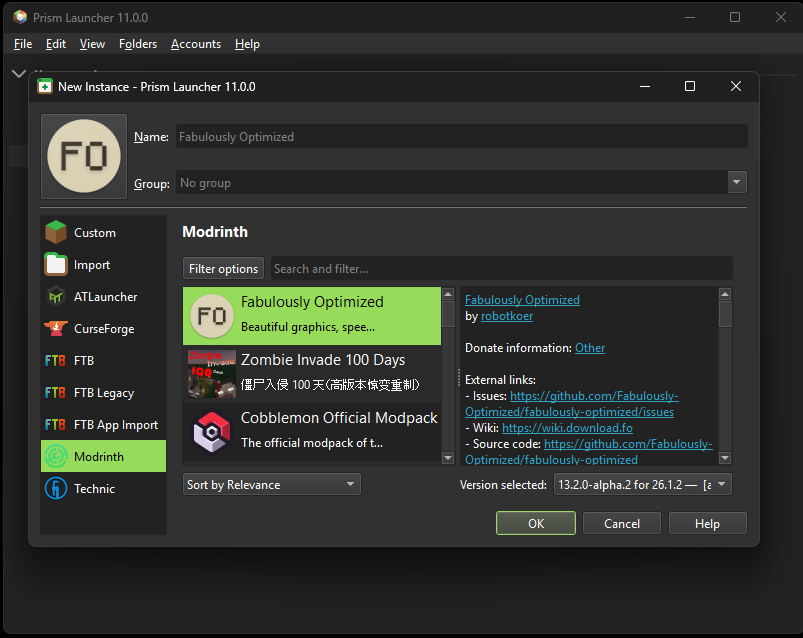Open the Source code GitHub link
The height and width of the screenshot is (638, 803).
[x=589, y=452]
